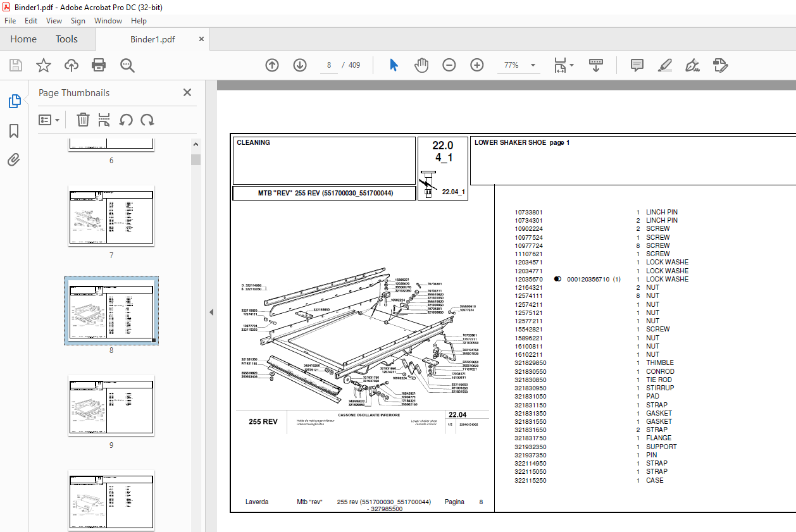This screenshot has height=532, width=796.
Task: Click the Print pages thumbnail icon
Action: point(104,120)
